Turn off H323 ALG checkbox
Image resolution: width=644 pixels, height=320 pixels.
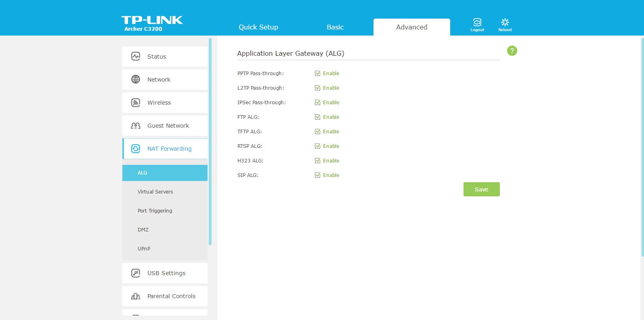(x=317, y=161)
